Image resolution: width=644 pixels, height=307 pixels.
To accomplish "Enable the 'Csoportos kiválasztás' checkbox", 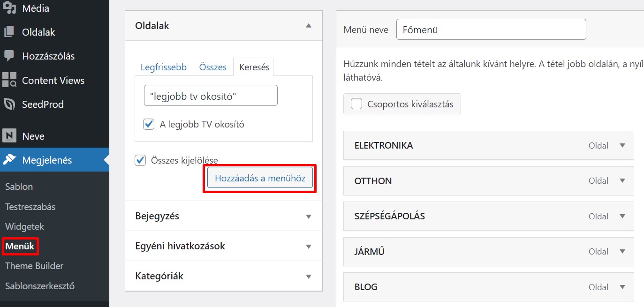I will [356, 104].
